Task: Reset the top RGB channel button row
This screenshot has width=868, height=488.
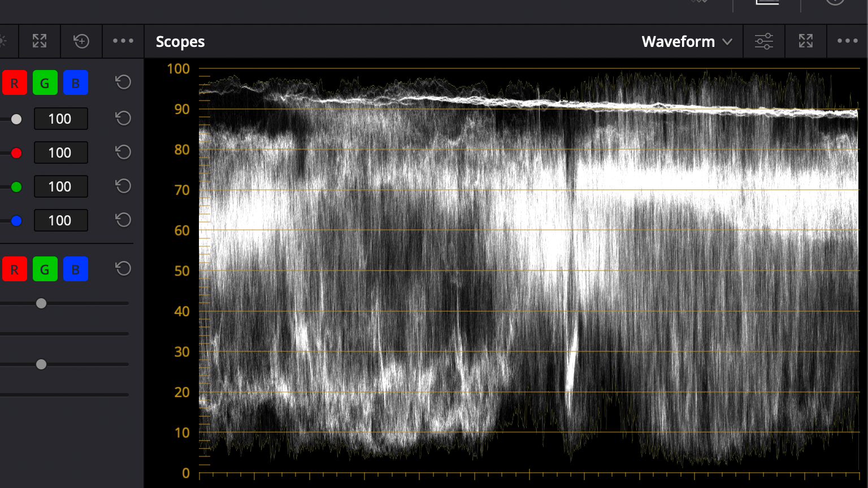Action: click(123, 82)
